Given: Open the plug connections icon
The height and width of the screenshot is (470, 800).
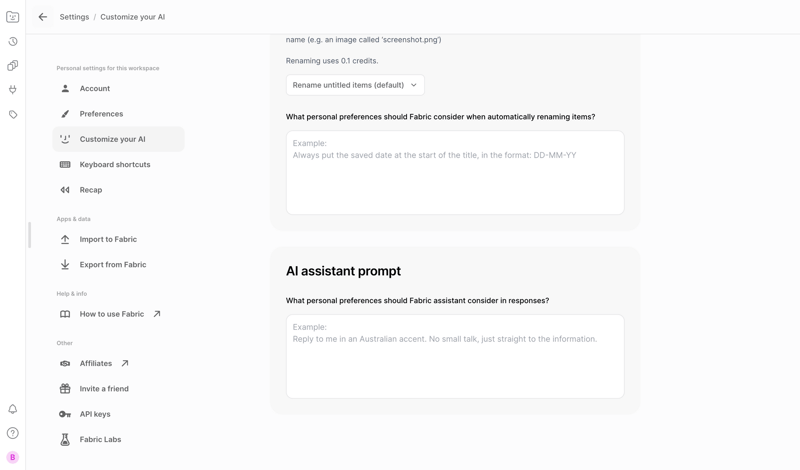Looking at the screenshot, I should click(x=13, y=90).
